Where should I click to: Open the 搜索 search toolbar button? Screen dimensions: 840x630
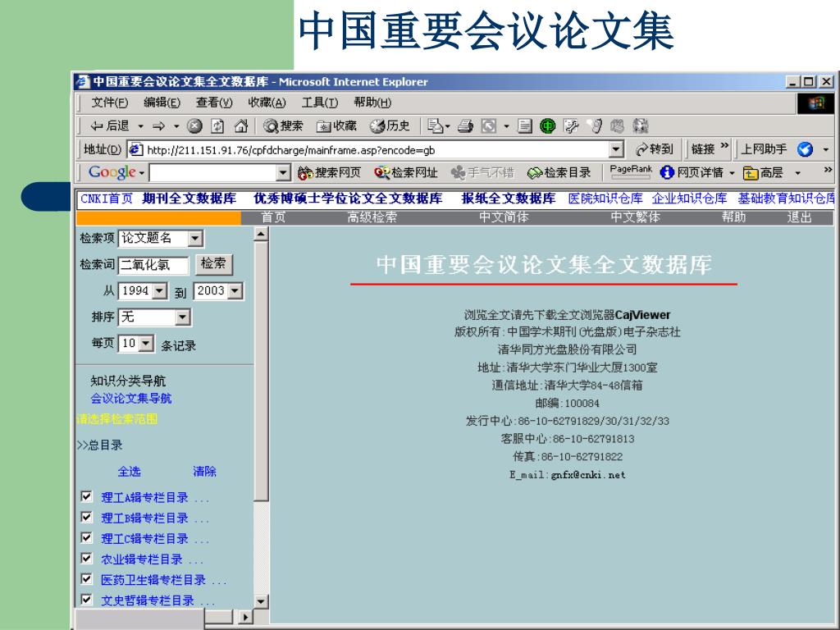tap(283, 126)
